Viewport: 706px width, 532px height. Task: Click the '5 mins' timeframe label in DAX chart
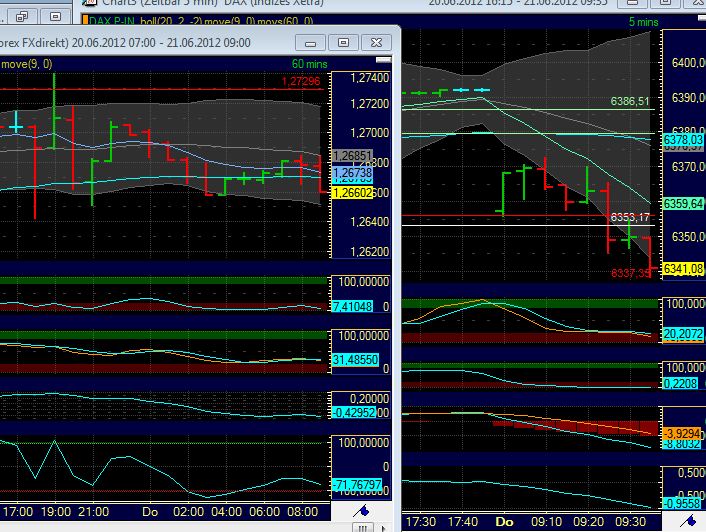(643, 22)
